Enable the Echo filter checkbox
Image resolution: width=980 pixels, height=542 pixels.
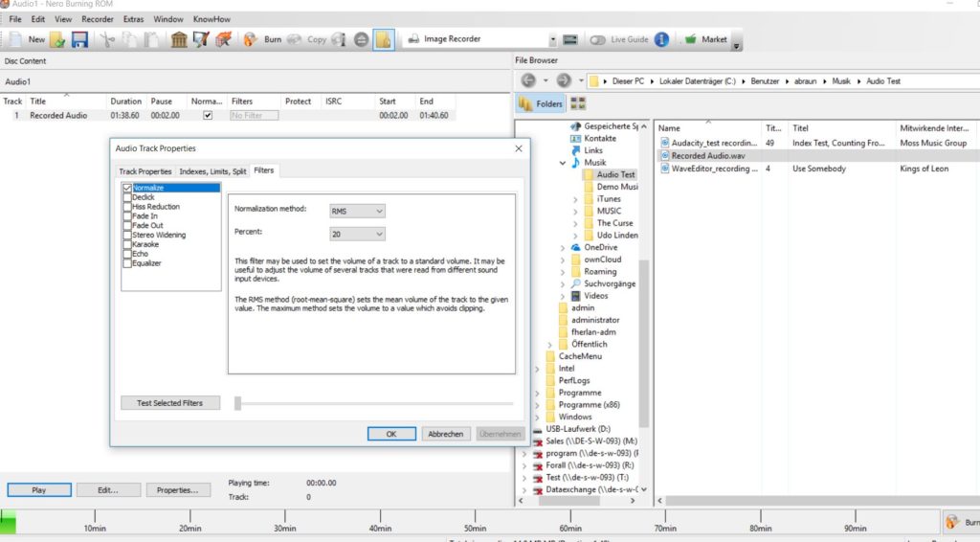pyautogui.click(x=127, y=254)
